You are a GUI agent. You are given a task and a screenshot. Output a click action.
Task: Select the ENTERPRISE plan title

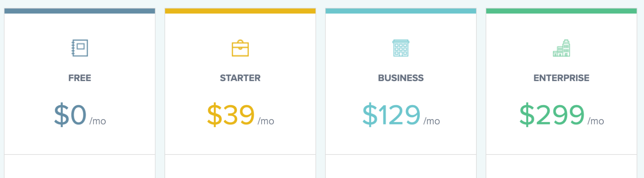coord(562,78)
